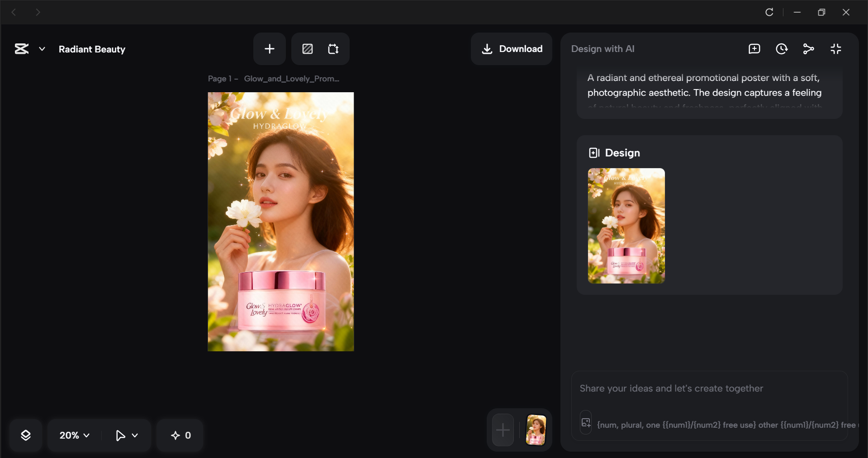Open the Layers panel
The width and height of the screenshot is (868, 458).
click(x=26, y=435)
